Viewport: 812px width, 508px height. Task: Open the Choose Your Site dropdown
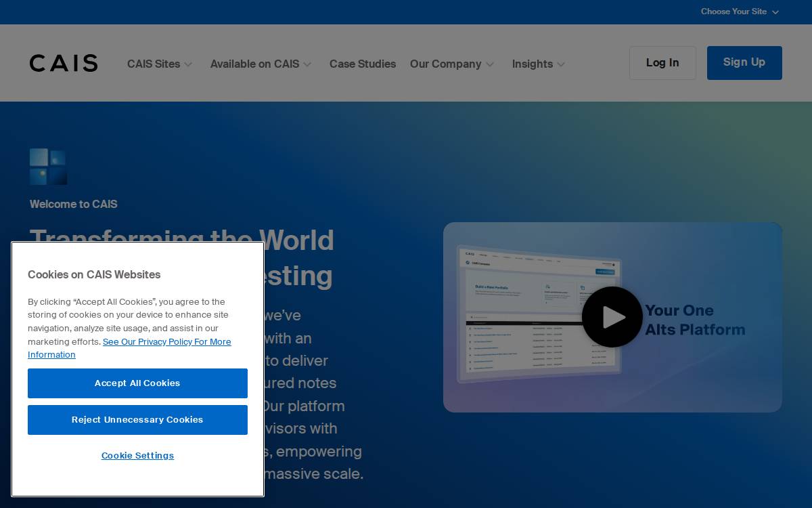(740, 12)
